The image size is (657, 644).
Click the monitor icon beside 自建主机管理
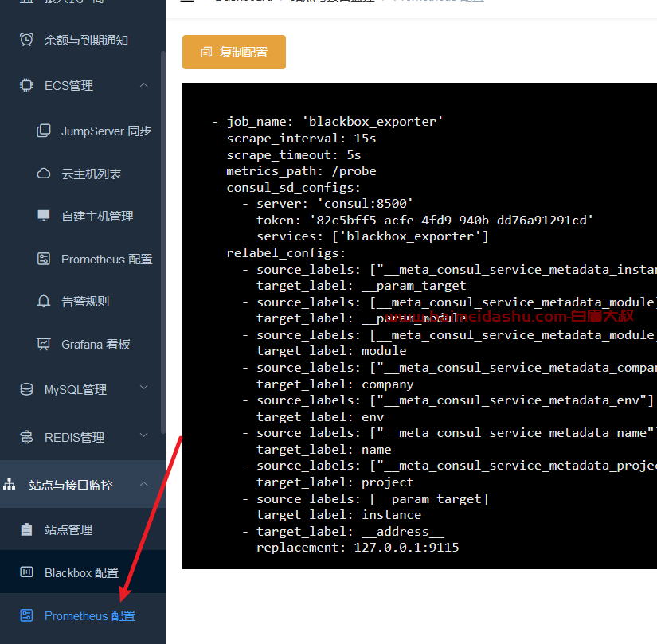coord(44,216)
